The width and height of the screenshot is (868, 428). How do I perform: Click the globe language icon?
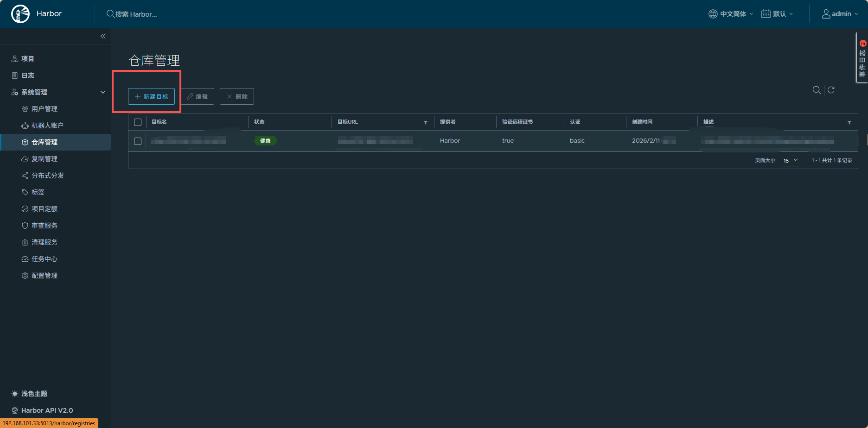(x=713, y=14)
